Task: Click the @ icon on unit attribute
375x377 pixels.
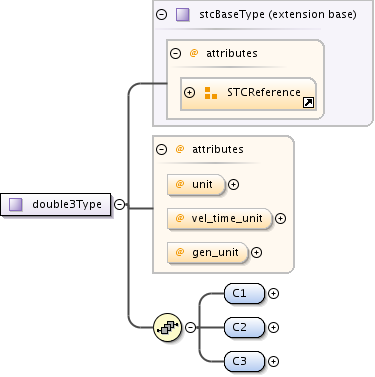Action: pos(180,184)
